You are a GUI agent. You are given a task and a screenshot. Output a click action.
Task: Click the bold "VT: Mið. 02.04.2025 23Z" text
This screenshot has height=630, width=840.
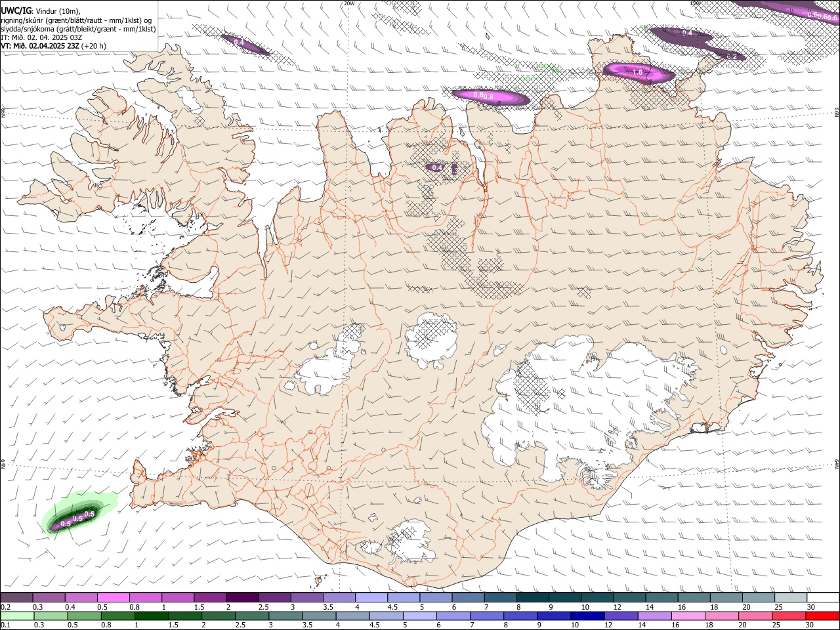[x=40, y=46]
